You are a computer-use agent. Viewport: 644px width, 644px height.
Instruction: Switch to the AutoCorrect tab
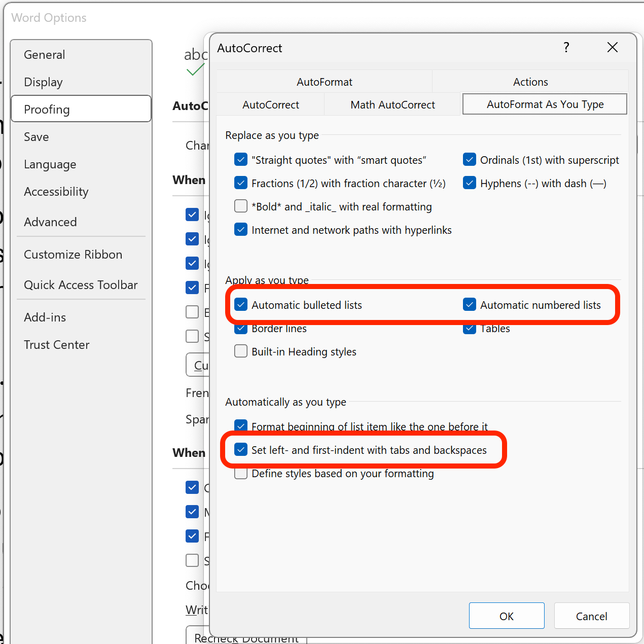[x=270, y=104]
